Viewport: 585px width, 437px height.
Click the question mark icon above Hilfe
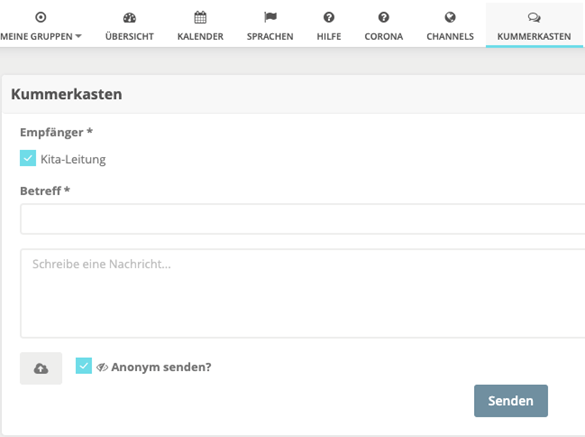[x=329, y=17]
